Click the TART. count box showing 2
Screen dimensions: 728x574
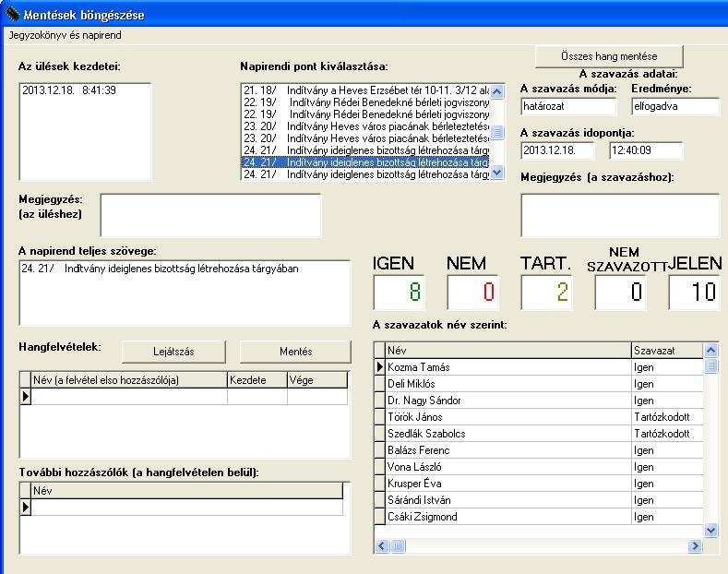[x=546, y=293]
